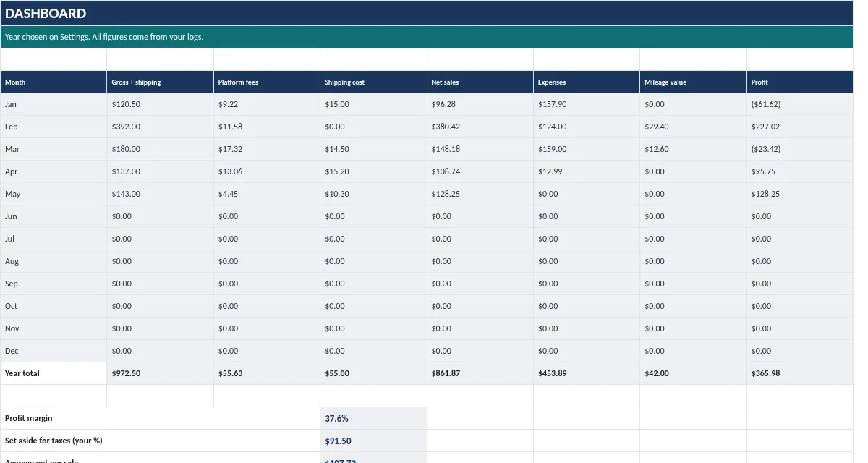Select year total profit $365.98
Viewport: 868px width, 463px height.
[x=800, y=373]
